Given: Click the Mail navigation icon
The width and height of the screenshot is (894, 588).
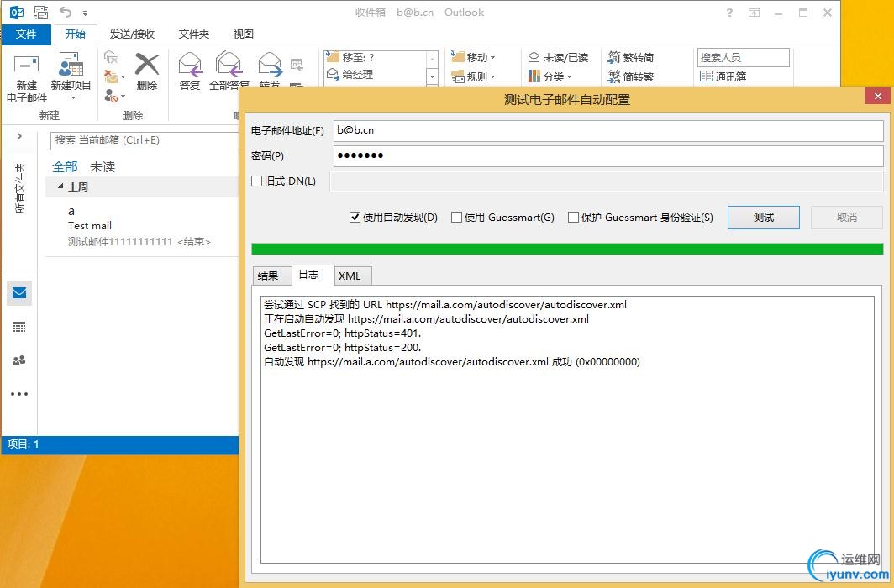Looking at the screenshot, I should pyautogui.click(x=18, y=293).
